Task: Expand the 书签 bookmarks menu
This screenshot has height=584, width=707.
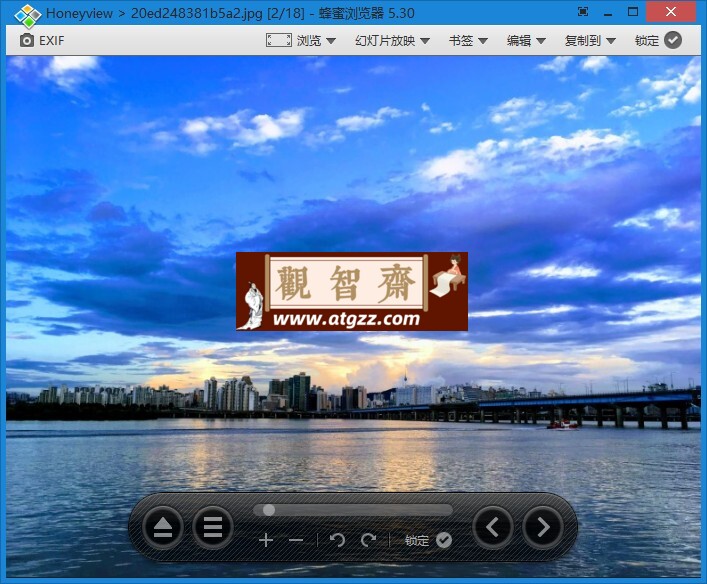Action: tap(468, 41)
